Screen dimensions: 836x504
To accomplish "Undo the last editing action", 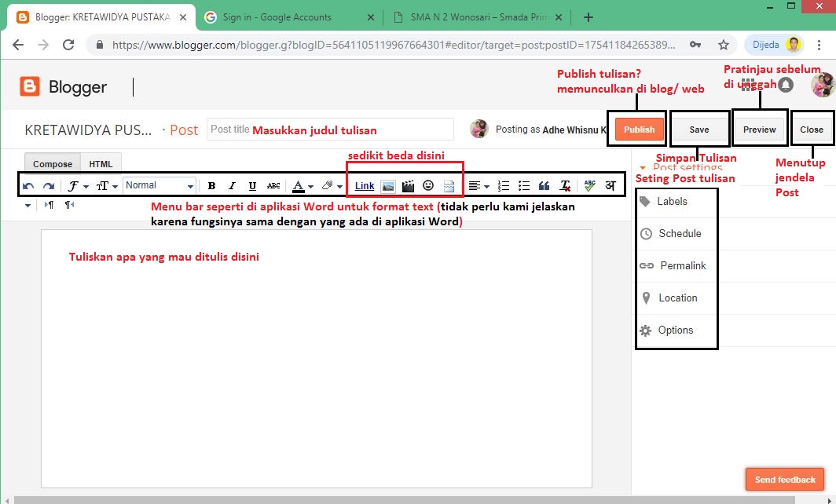I will tap(28, 185).
